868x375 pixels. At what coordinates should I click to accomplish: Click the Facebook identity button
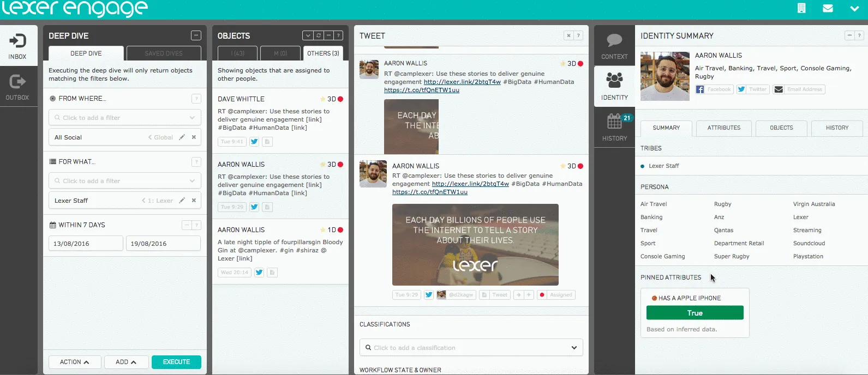pos(714,89)
